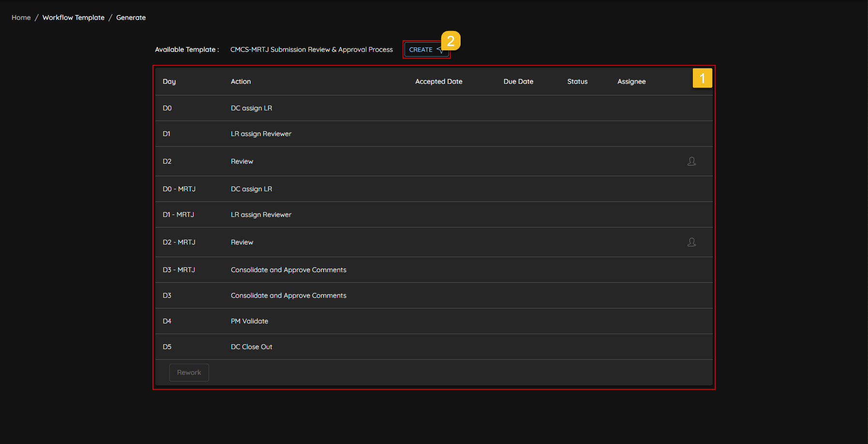Screen dimensions: 868x444
Task: Click the disabled Rework button
Action: coord(189,372)
